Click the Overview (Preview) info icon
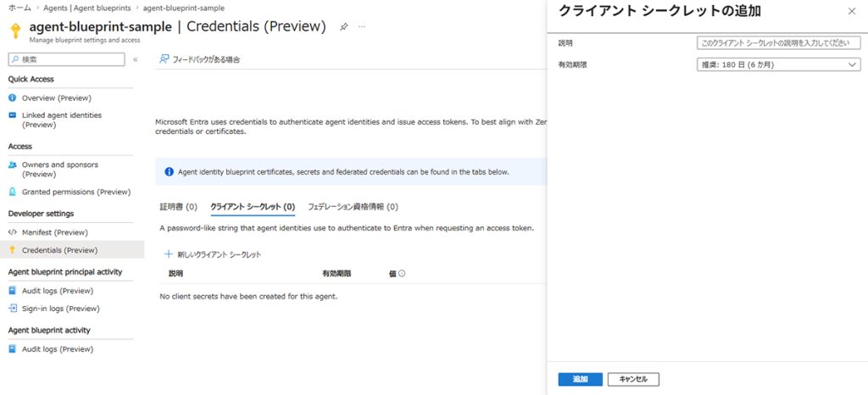The image size is (868, 395). 12,98
